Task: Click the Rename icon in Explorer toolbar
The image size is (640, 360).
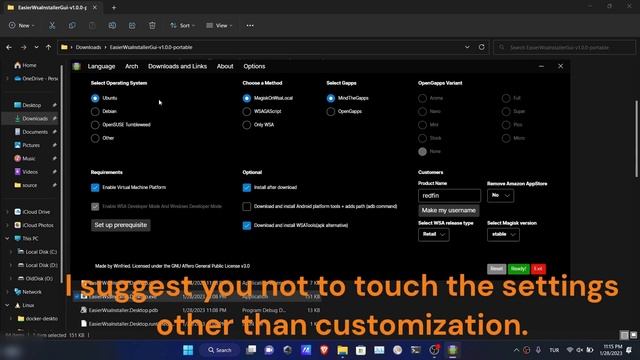Action: pyautogui.click(x=112, y=25)
